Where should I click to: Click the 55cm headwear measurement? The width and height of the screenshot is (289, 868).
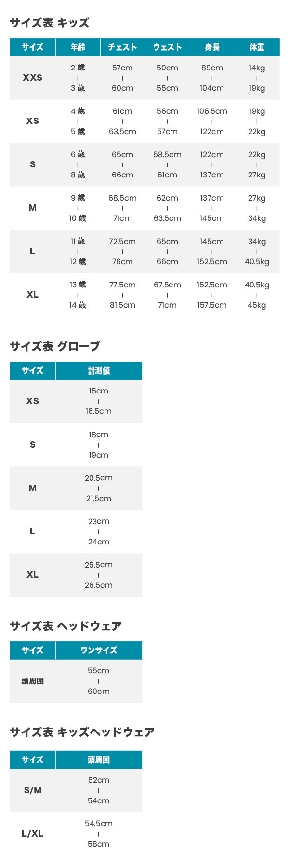click(99, 671)
